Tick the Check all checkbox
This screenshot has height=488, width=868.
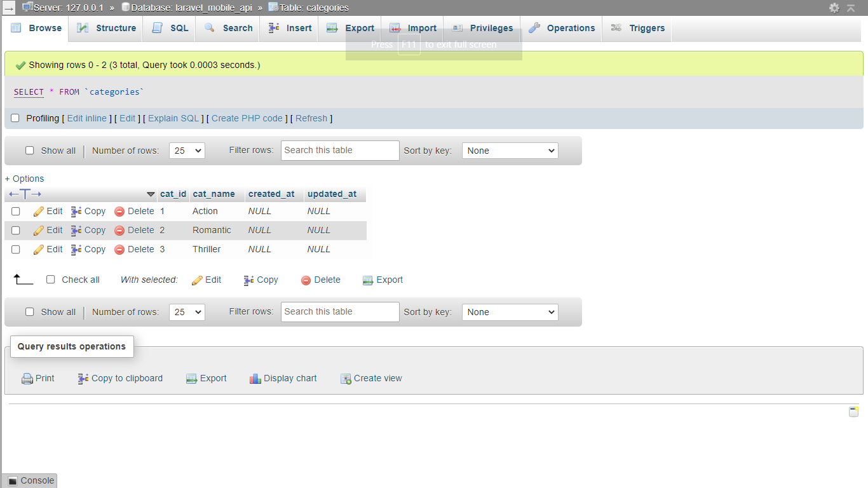(x=51, y=280)
